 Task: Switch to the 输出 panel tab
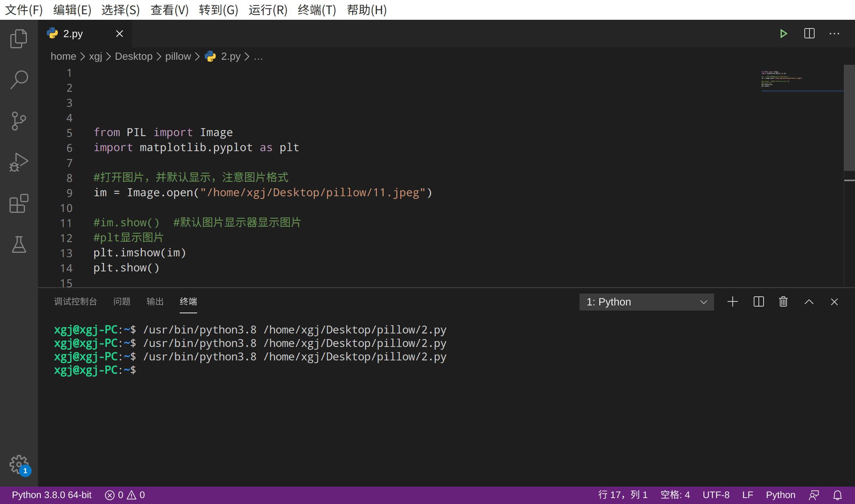[155, 301]
